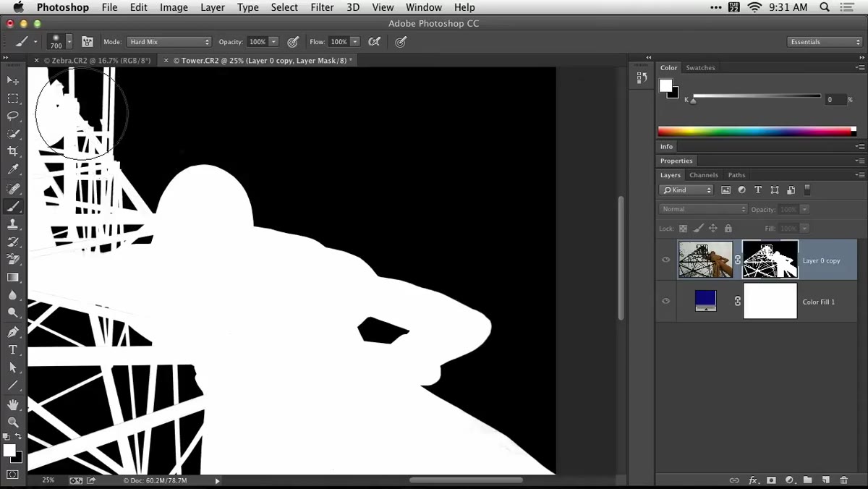The height and width of the screenshot is (489, 868).
Task: Select the Pen tool
Action: click(x=13, y=333)
